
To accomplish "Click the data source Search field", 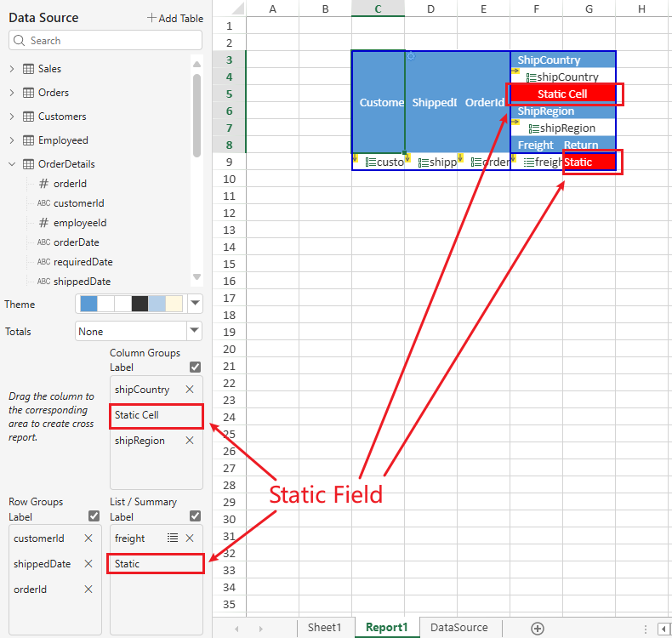I will coord(106,40).
